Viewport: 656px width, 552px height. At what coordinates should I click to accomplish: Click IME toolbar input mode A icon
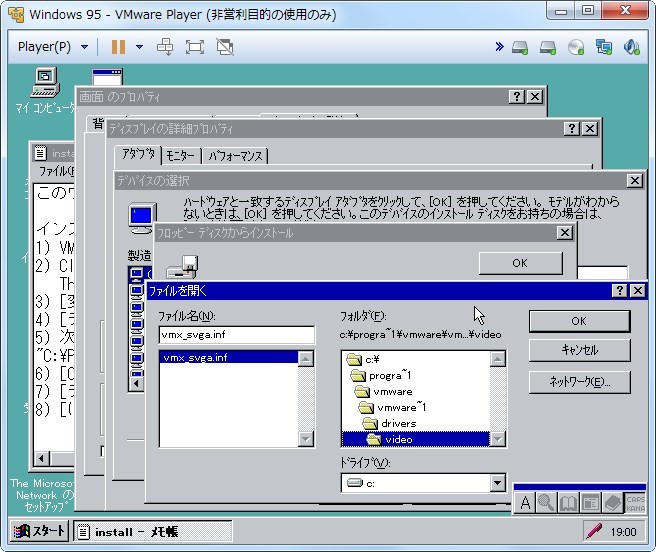[525, 503]
